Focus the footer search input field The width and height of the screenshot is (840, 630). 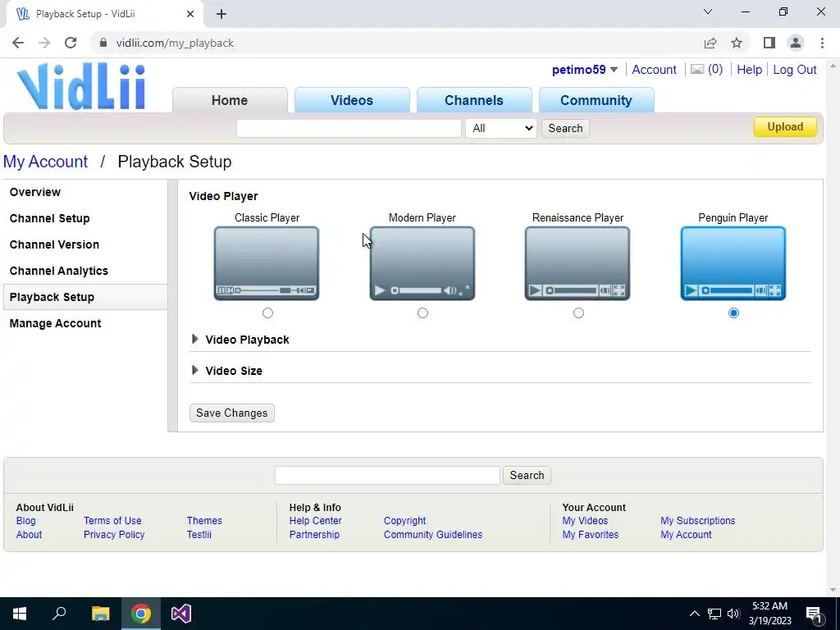pyautogui.click(x=387, y=475)
